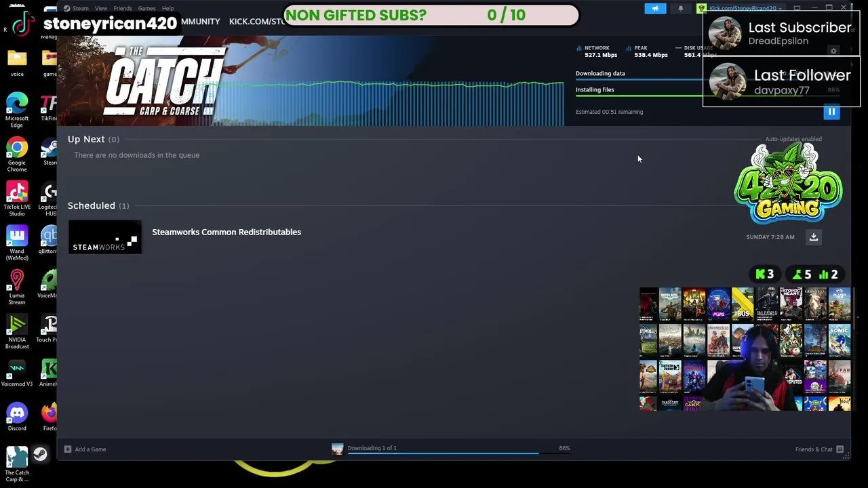Click the Auto-updates enabled label

793,139
